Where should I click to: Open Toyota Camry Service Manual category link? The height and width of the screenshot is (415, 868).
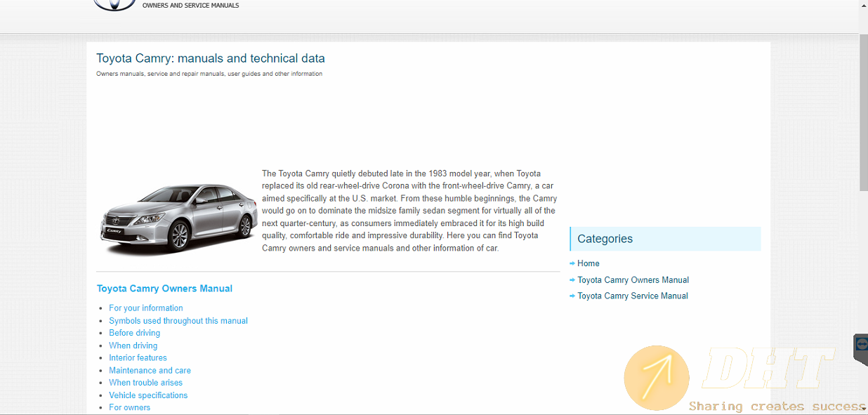coord(632,296)
